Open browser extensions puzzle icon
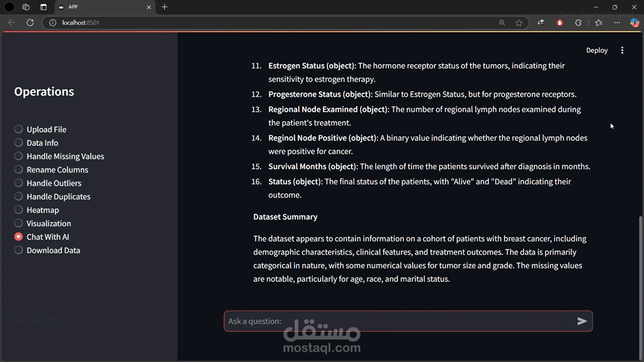Screen dimensions: 644x362 [x=578, y=22]
